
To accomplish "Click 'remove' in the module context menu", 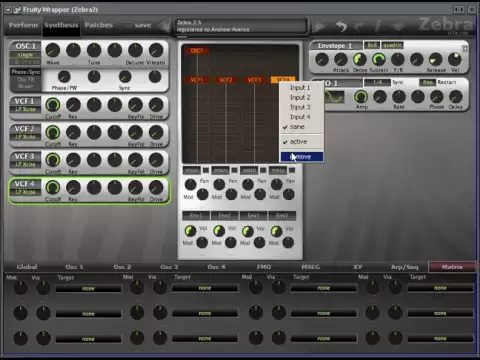I will (x=302, y=157).
